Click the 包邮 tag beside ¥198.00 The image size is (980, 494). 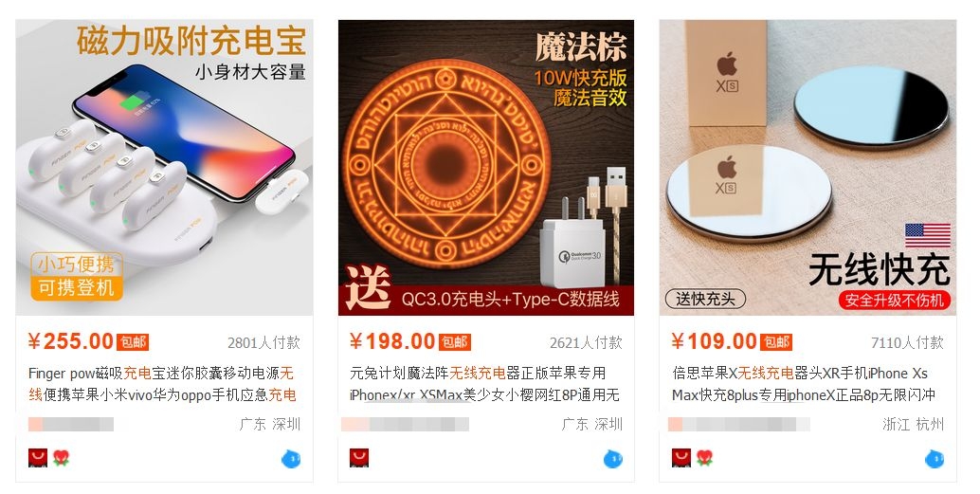click(x=454, y=342)
